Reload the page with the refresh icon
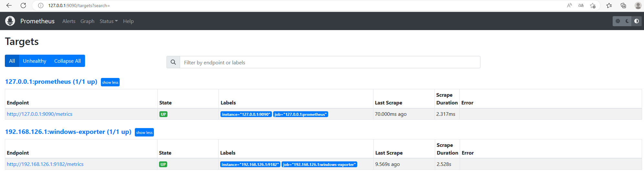Screen dimensions: 644x174 pyautogui.click(x=23, y=5)
